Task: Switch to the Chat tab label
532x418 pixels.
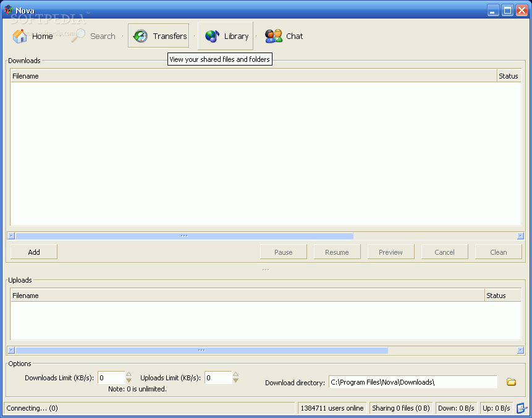Action: [294, 36]
